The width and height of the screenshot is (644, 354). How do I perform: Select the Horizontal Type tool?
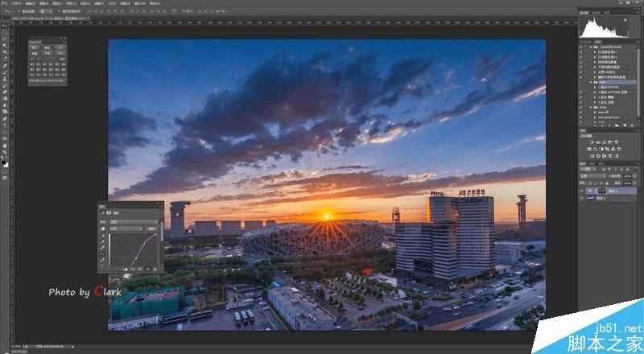[x=5, y=125]
